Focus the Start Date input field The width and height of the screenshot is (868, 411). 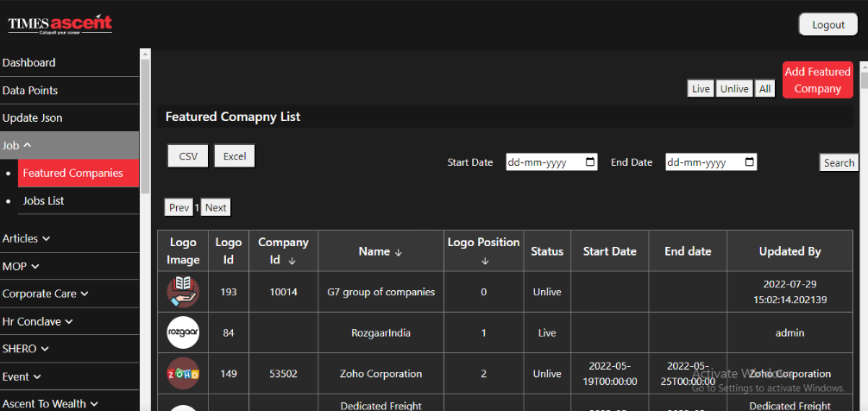(x=551, y=162)
